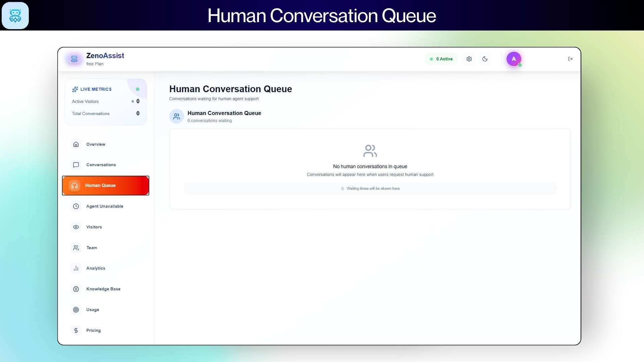Click the green online status dot on avatar

[x=520, y=66]
